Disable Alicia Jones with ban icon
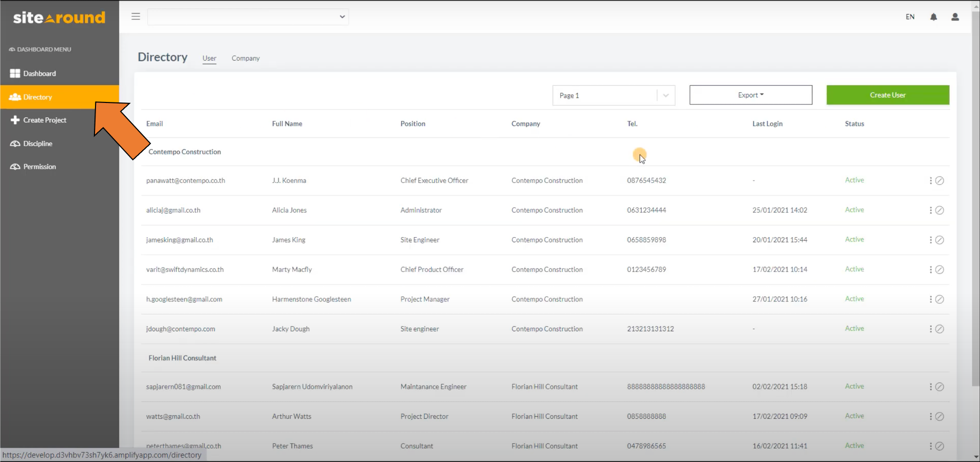Viewport: 980px width, 462px height. [939, 210]
